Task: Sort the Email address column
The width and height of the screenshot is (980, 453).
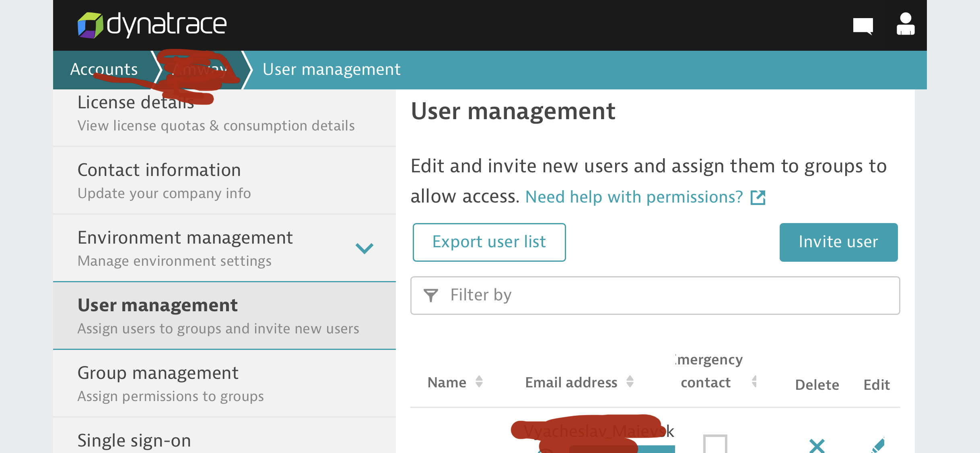Action: pyautogui.click(x=630, y=382)
